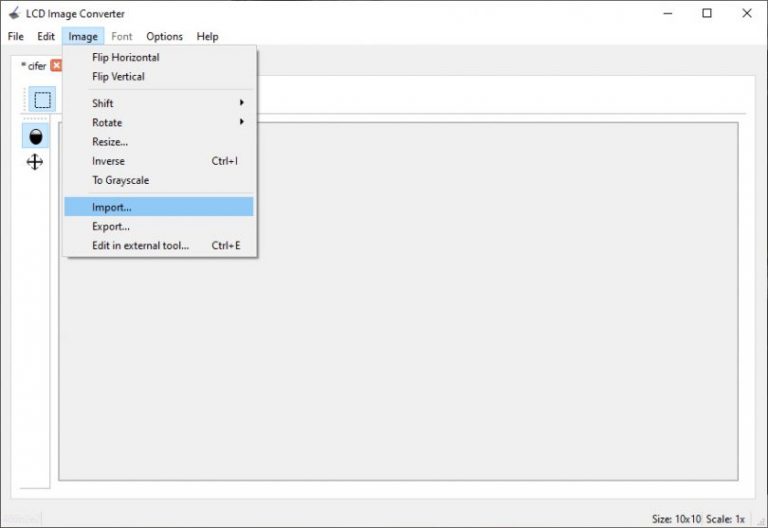
Task: Click Export... in the Image menu
Action: 111,226
